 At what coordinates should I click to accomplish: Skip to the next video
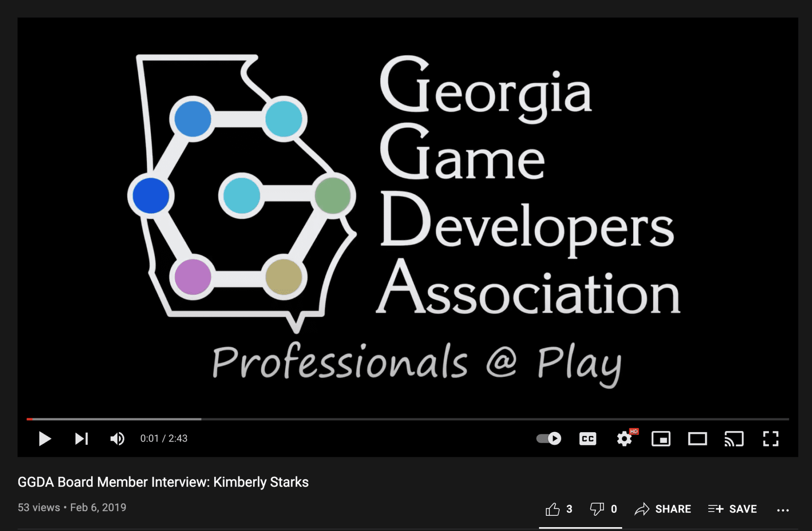pos(81,439)
